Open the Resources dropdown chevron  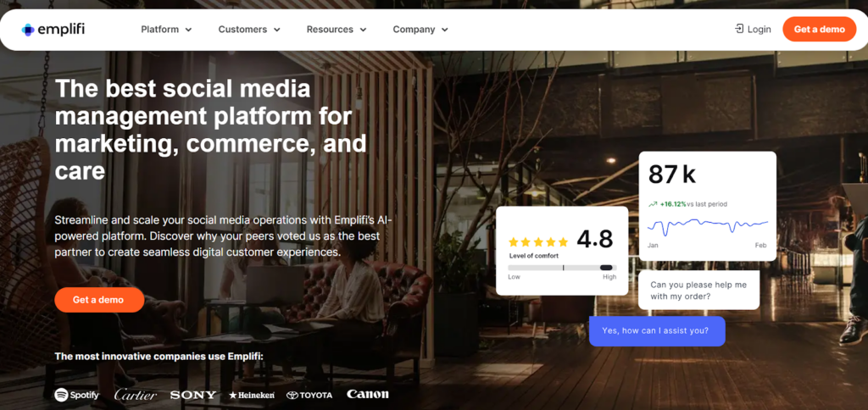(x=363, y=30)
